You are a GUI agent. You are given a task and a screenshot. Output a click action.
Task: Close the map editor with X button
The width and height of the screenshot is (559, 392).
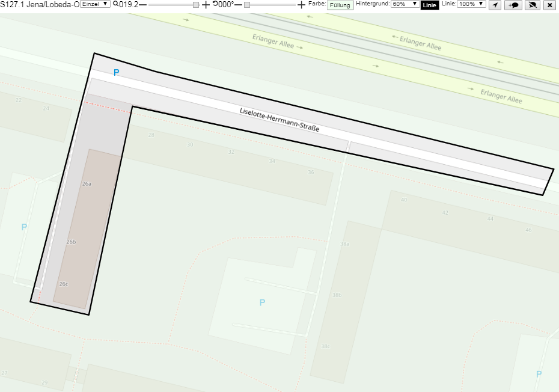[550, 5]
